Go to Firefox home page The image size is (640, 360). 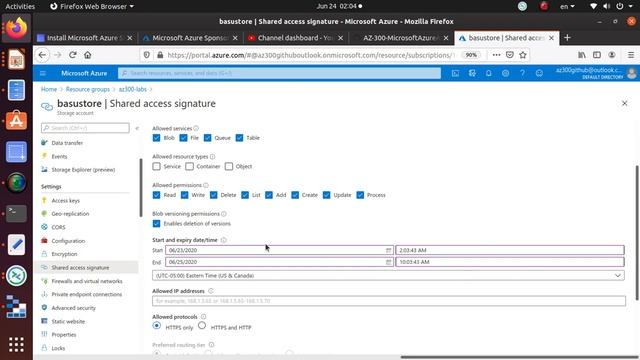click(x=87, y=55)
